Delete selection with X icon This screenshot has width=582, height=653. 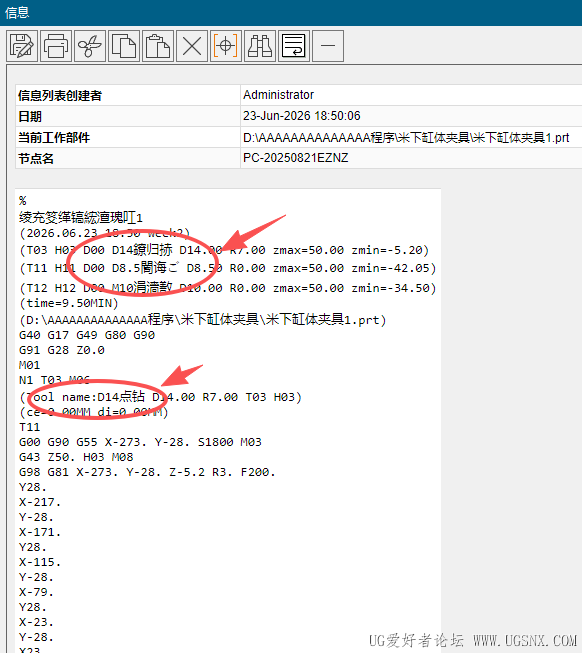[192, 46]
